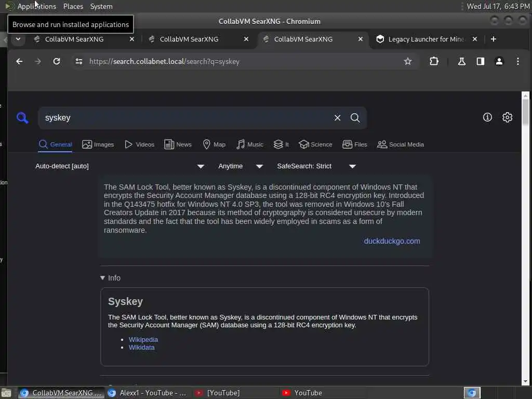
Task: Select the Images search category
Action: pyautogui.click(x=98, y=144)
